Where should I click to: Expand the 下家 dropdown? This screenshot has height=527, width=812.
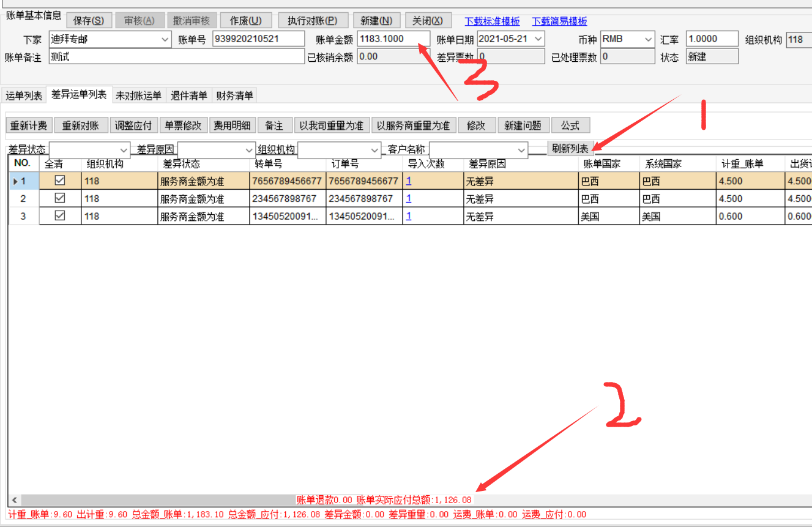[165, 39]
